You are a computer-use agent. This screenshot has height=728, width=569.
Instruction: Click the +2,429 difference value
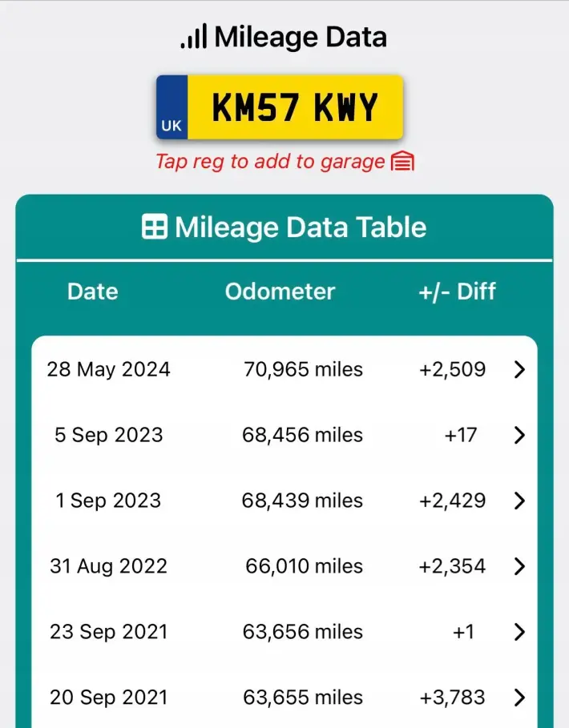coord(453,501)
